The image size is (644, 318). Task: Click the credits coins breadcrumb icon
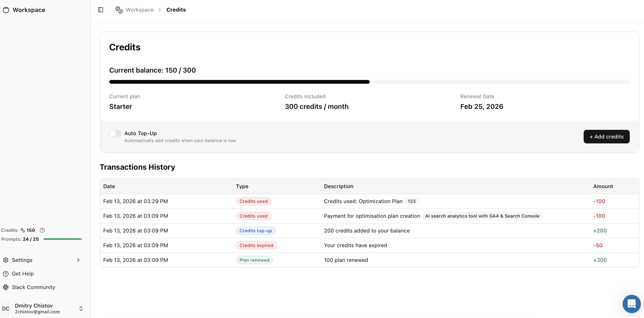[119, 10]
